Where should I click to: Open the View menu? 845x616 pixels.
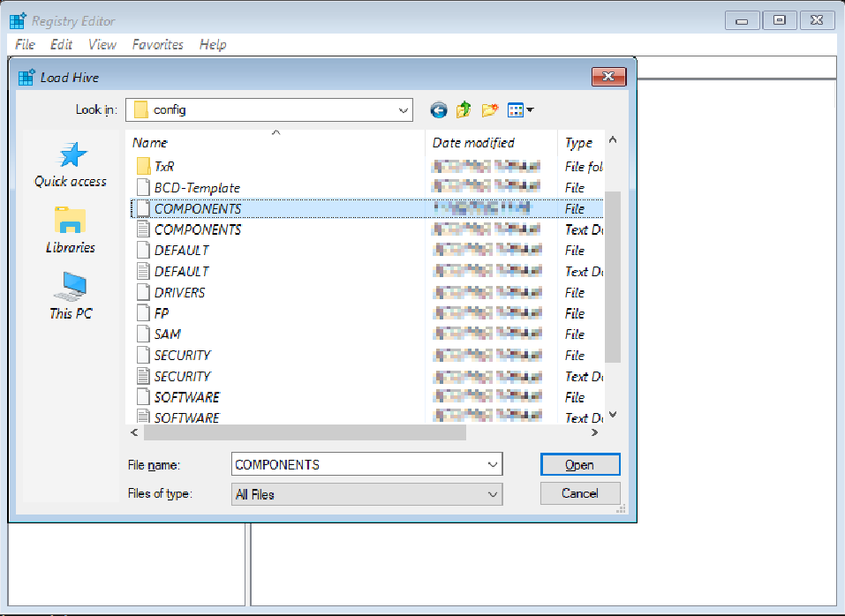coord(102,44)
